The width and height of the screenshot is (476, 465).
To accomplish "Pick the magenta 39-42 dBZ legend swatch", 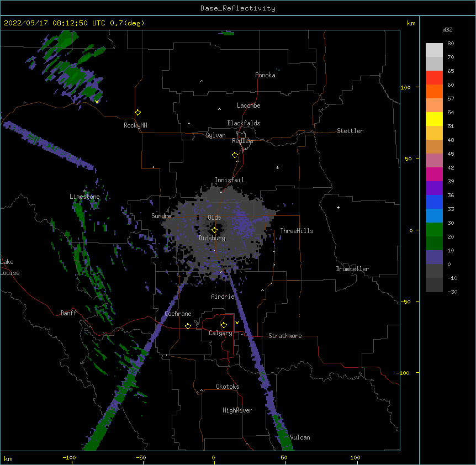I will 434,174.
